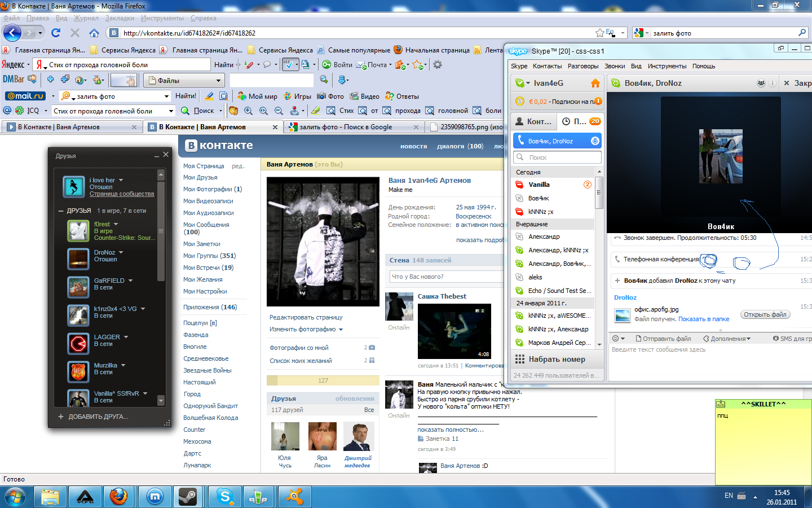Reload the page with the refresh icon
This screenshot has height=508, width=812.
(56, 33)
